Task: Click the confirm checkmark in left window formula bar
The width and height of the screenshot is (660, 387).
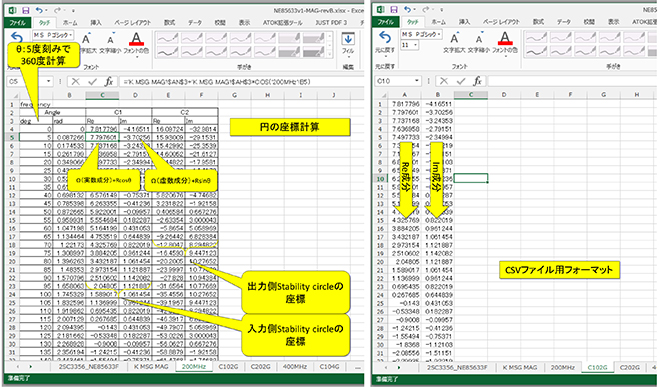Action: tap(92, 81)
